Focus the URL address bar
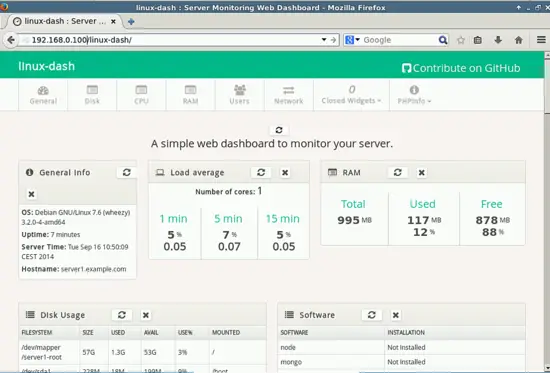This screenshot has height=373, width=550. click(x=168, y=40)
